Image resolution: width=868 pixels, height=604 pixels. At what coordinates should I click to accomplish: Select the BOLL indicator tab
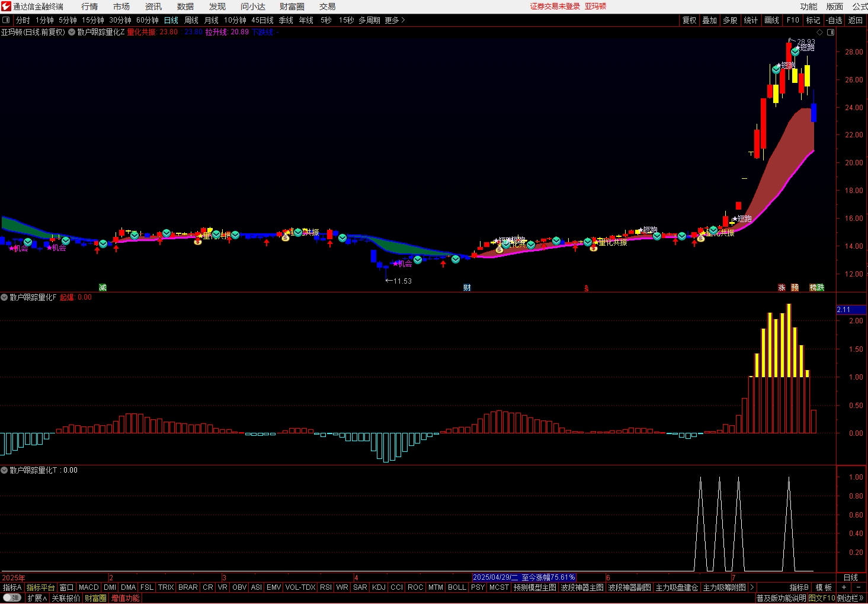point(457,587)
